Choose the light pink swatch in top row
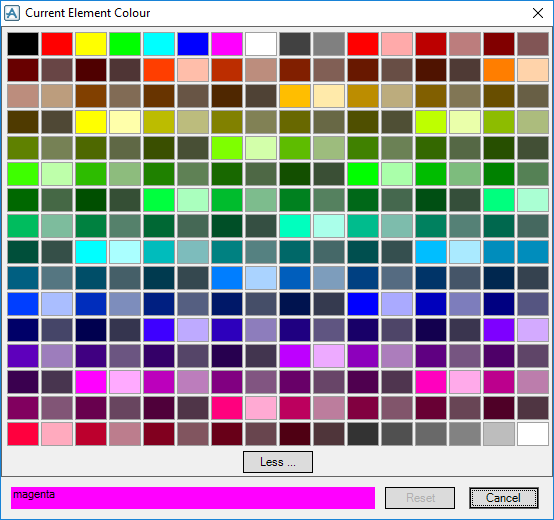This screenshot has width=554, height=520. [397, 44]
